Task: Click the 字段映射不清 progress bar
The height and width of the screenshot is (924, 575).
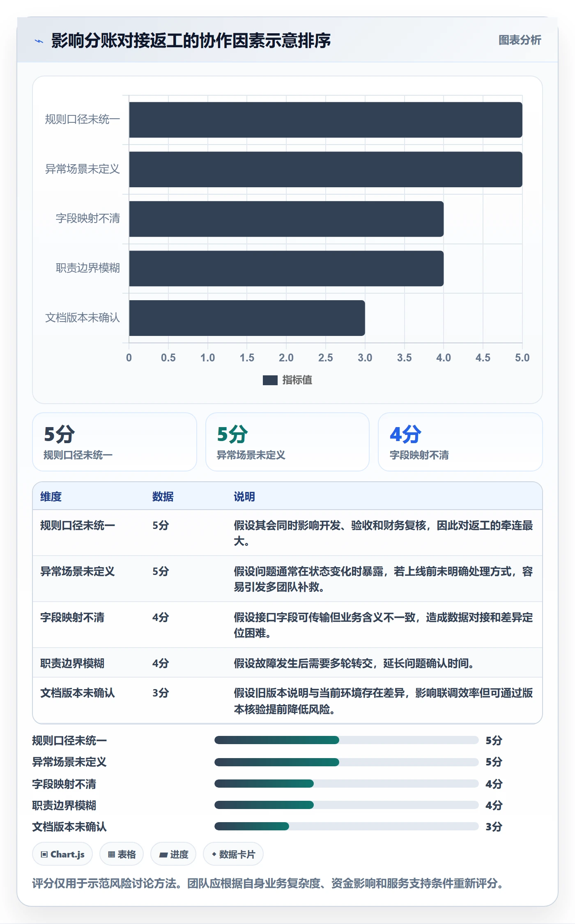Action: 346,784
